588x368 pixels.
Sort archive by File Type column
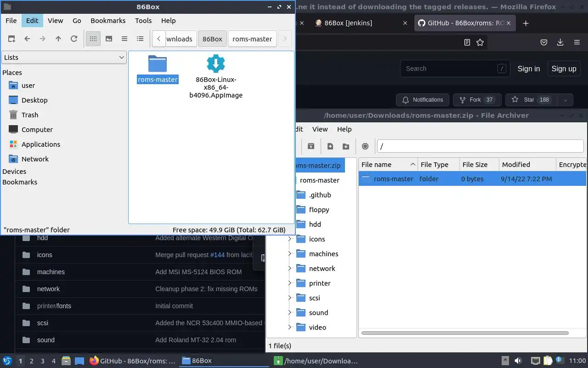coord(439,165)
